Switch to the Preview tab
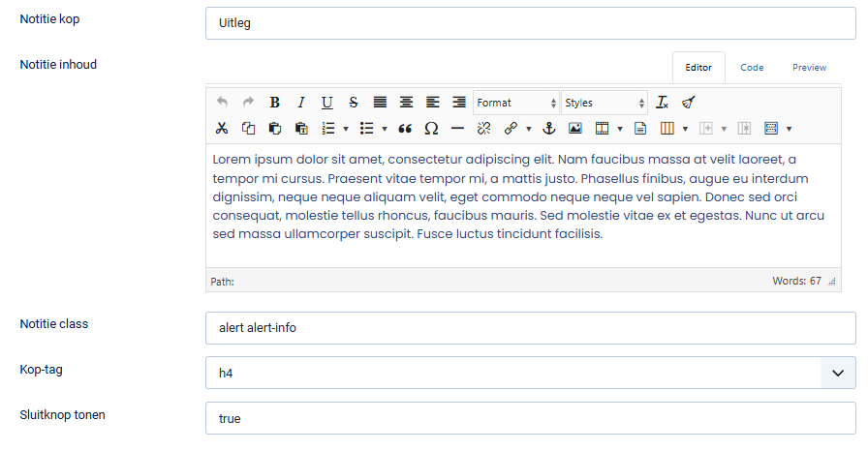The width and height of the screenshot is (868, 451). [x=809, y=68]
